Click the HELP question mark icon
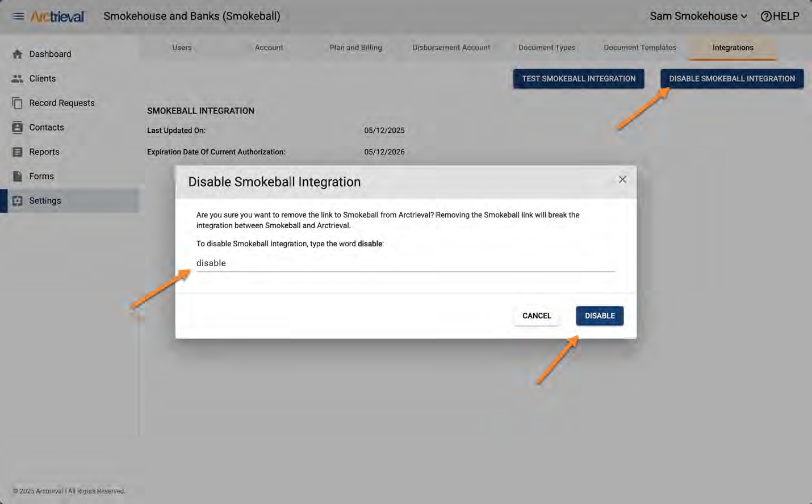 (x=766, y=16)
